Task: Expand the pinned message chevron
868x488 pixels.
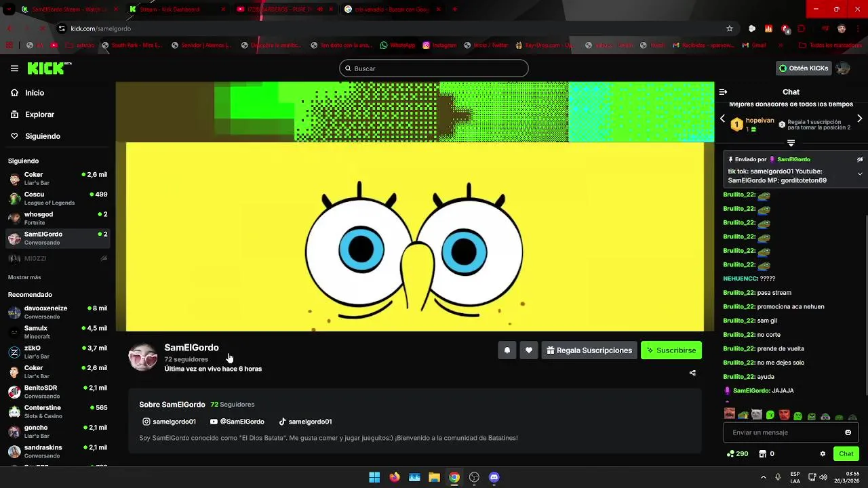Action: pyautogui.click(x=859, y=174)
